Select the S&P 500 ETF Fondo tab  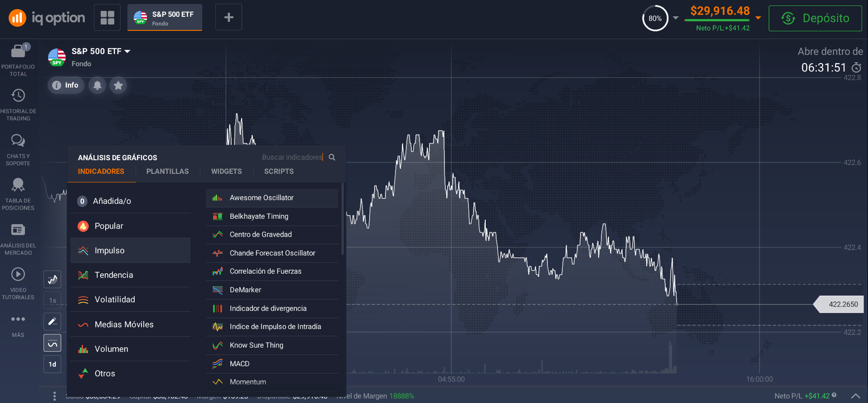click(x=165, y=18)
